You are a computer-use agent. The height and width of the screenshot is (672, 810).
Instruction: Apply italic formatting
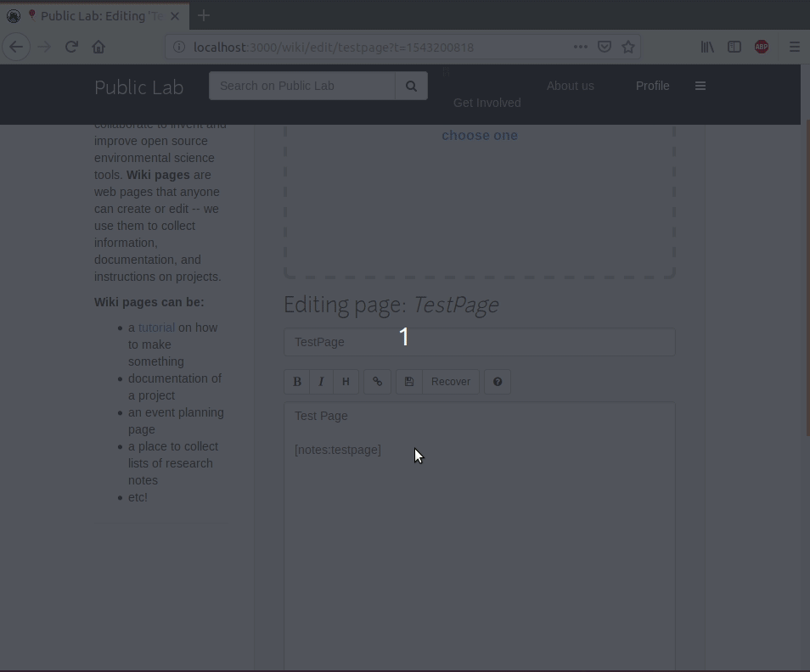321,381
